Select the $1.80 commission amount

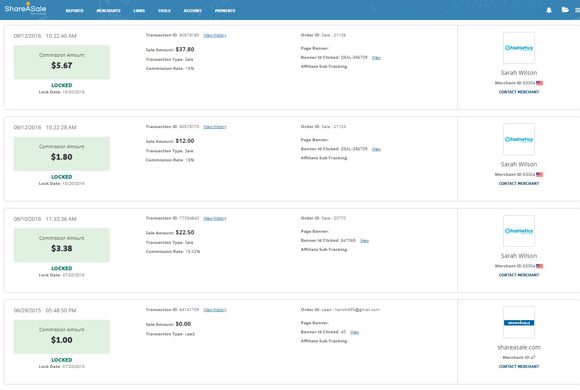pyautogui.click(x=62, y=157)
